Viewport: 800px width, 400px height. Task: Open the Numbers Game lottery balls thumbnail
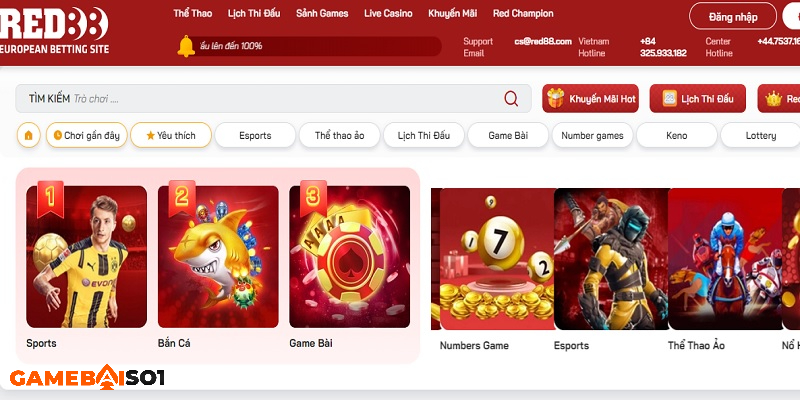pos(497,259)
